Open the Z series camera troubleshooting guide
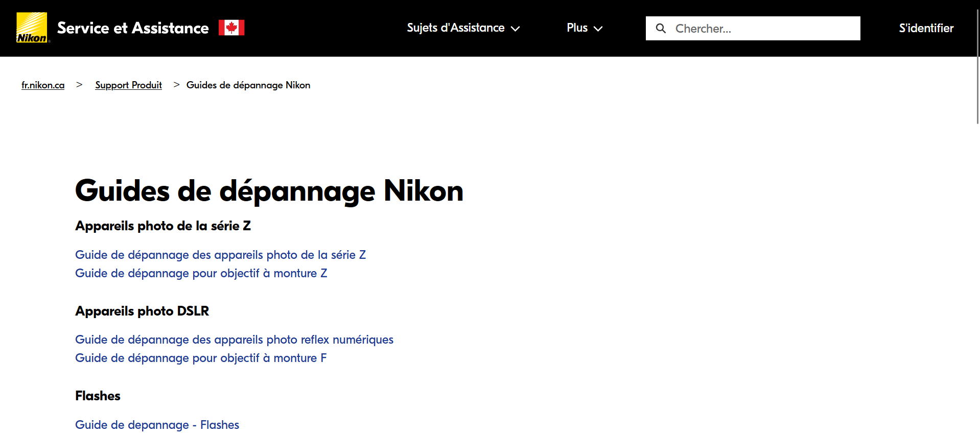980x435 pixels. click(220, 255)
